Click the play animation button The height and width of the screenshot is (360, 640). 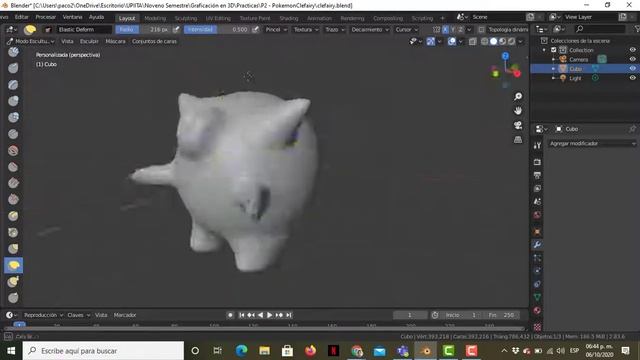tap(269, 315)
